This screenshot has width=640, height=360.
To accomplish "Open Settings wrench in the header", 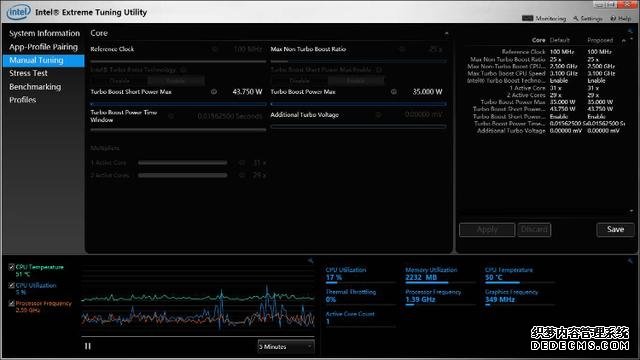I will point(576,19).
